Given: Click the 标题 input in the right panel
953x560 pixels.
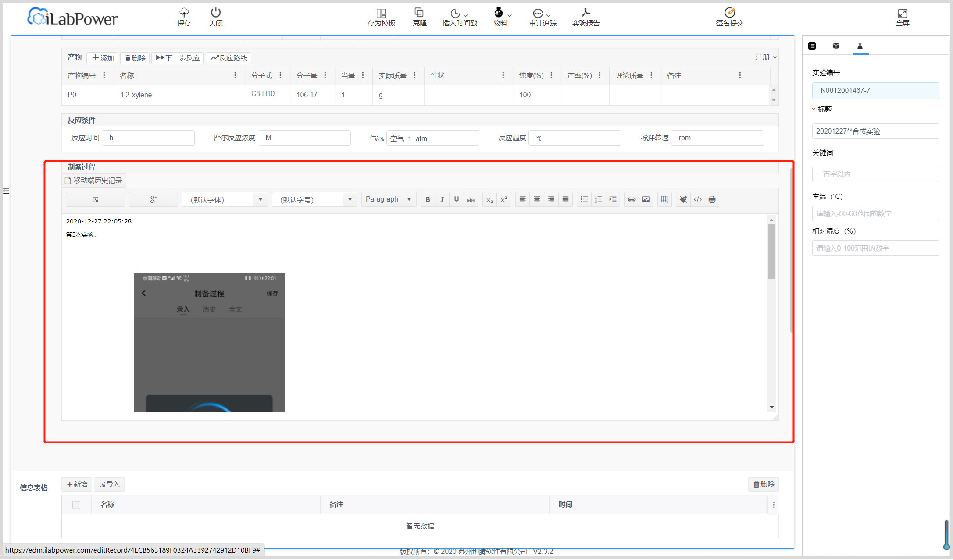Looking at the screenshot, I should click(x=875, y=131).
